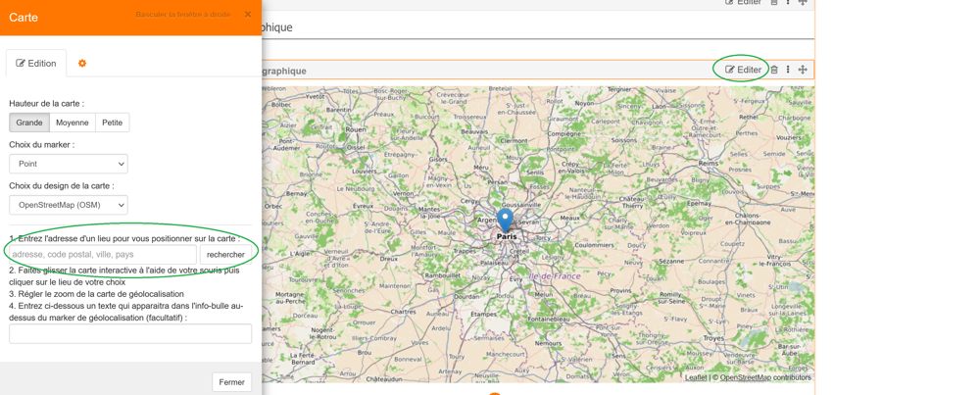This screenshot has width=980, height=395.
Task: Click the trash icon in the topmost toolbar
Action: [x=774, y=3]
